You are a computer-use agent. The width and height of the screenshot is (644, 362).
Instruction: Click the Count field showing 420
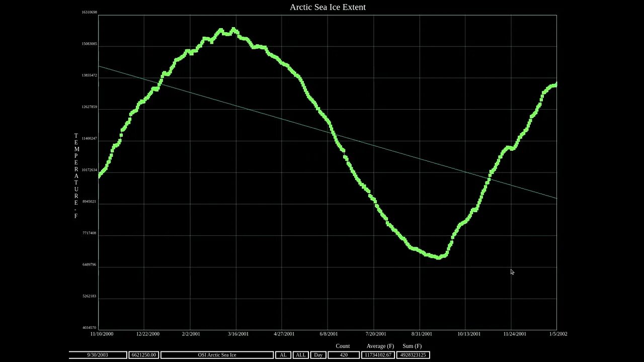click(344, 355)
